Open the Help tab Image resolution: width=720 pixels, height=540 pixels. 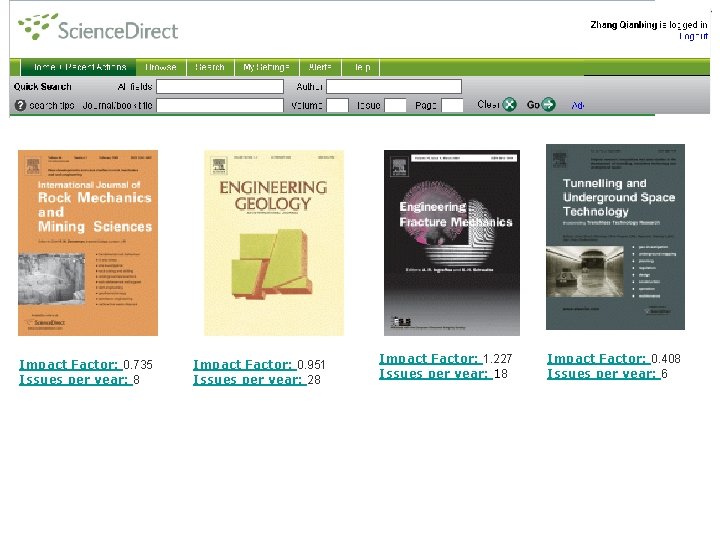[362, 67]
